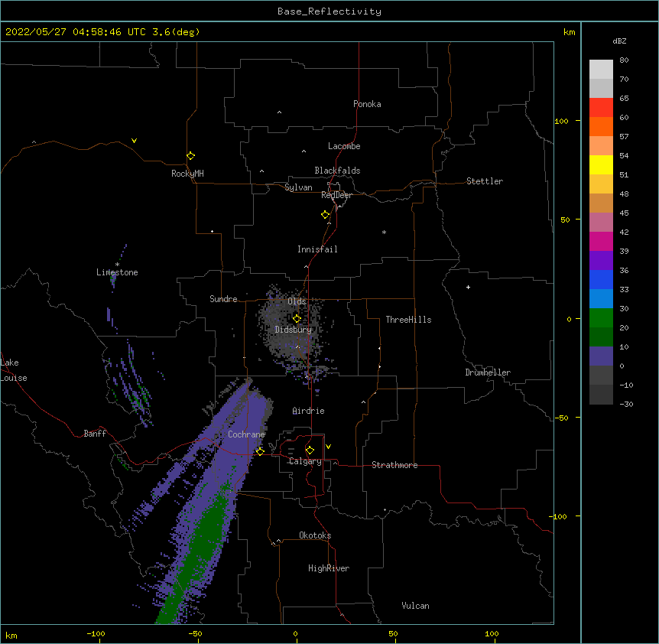Click the Sundre label
659x644 pixels.
click(x=223, y=299)
